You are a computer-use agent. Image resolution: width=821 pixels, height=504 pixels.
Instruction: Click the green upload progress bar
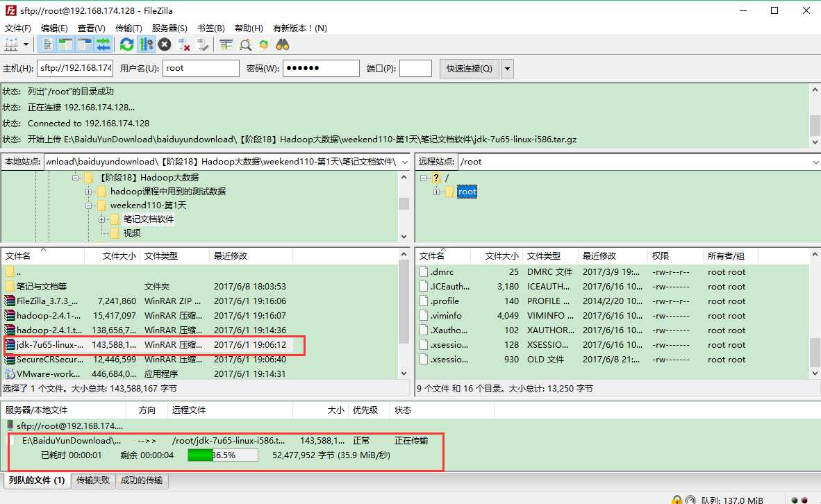(x=223, y=455)
